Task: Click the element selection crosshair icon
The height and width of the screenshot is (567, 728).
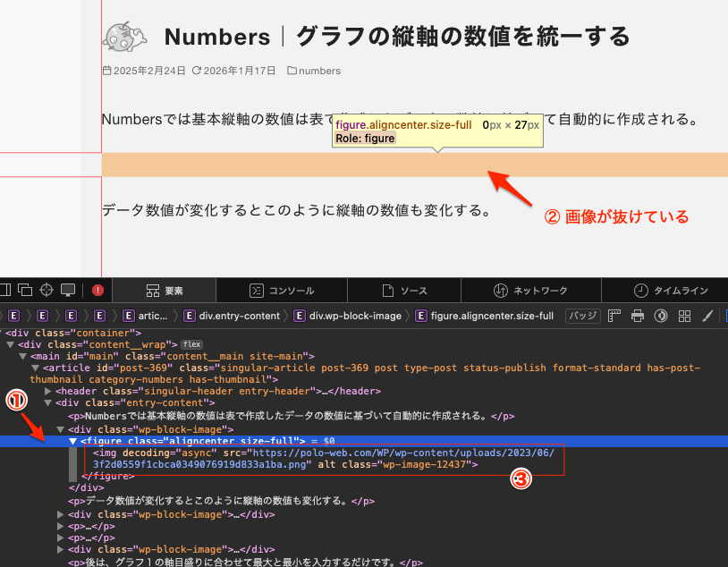Action: (x=46, y=290)
